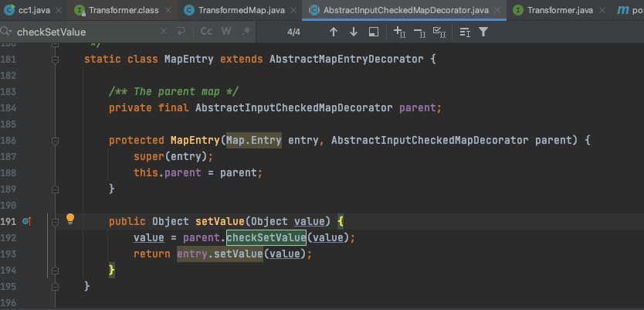Viewport: 644px width, 310px height.
Task: Switch to the cc1.java tab
Action: 34,10
